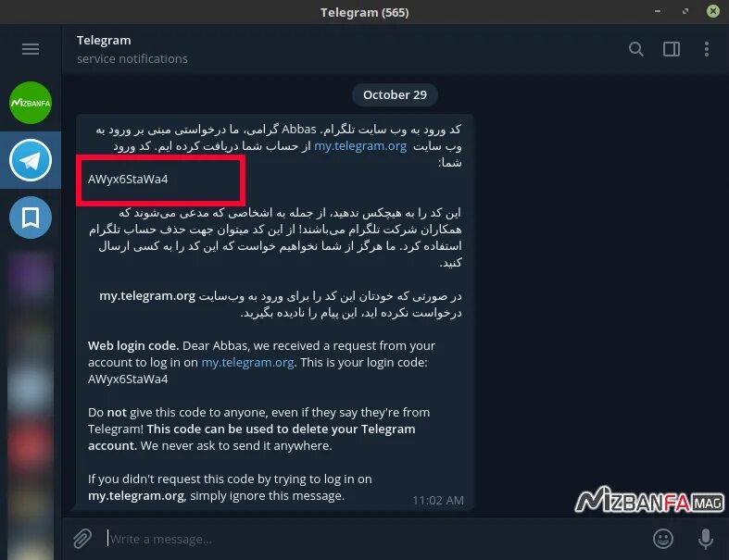Open my.telegram.org link in Persian text
Screen dimensions: 729x560
coord(360,146)
